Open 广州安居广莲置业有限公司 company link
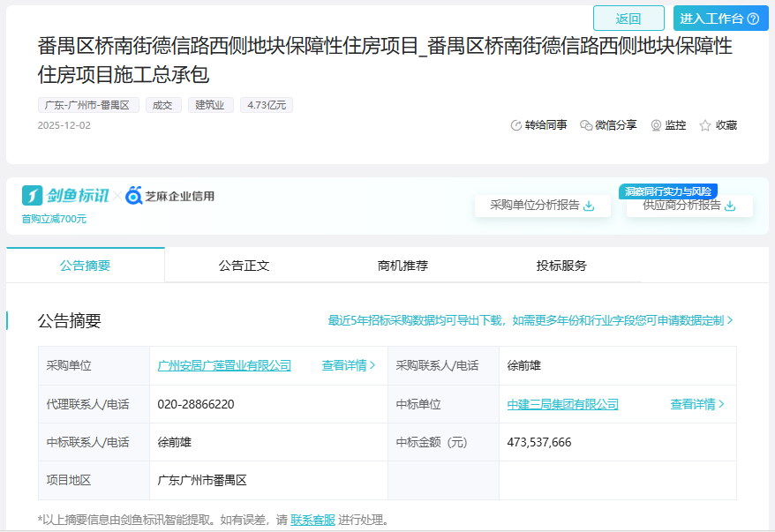The image size is (775, 532). pos(224,365)
